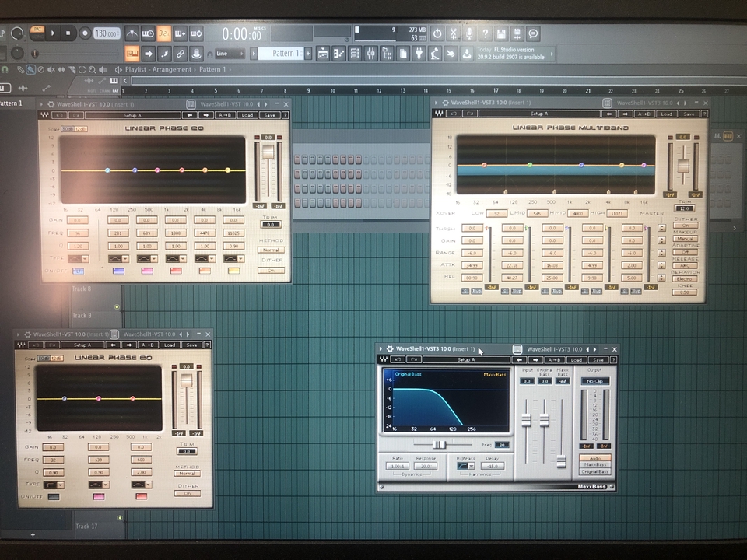Image resolution: width=747 pixels, height=560 pixels.
Task: Click Setup A preset bar in top-left EQ
Action: pos(132,115)
